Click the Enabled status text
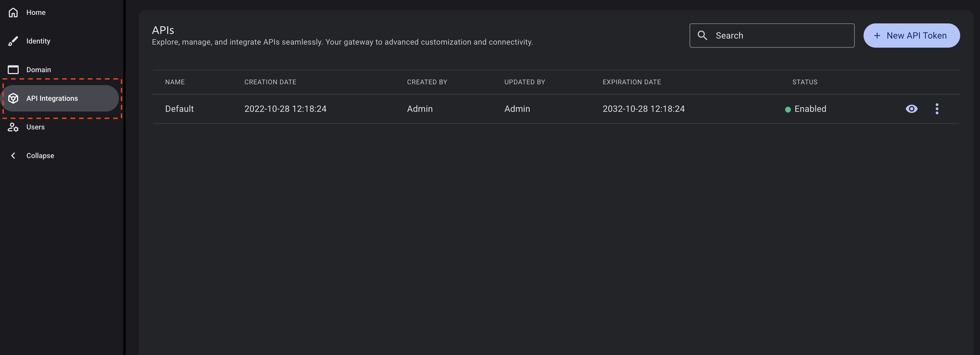Image resolution: width=980 pixels, height=355 pixels. click(810, 109)
